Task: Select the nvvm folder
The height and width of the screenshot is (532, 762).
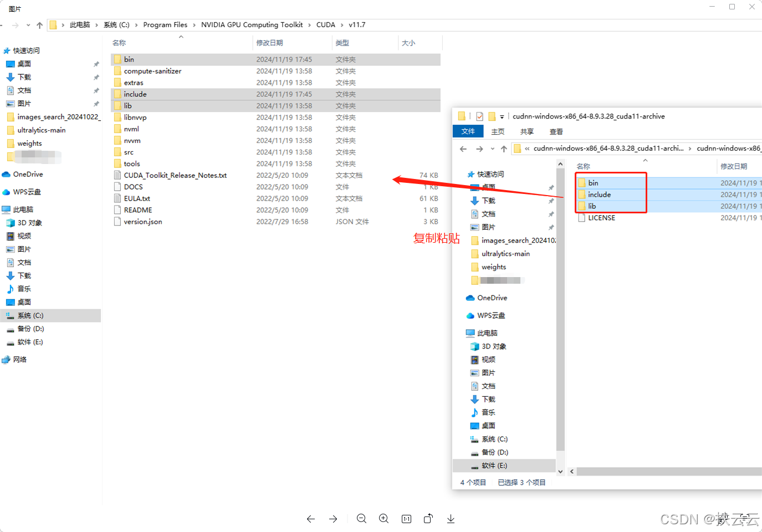Action: pos(275,141)
